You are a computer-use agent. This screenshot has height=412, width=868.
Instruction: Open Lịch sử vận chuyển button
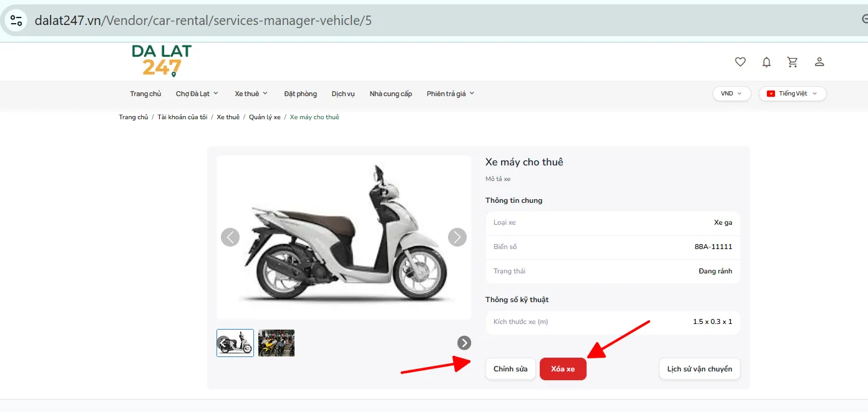(700, 369)
